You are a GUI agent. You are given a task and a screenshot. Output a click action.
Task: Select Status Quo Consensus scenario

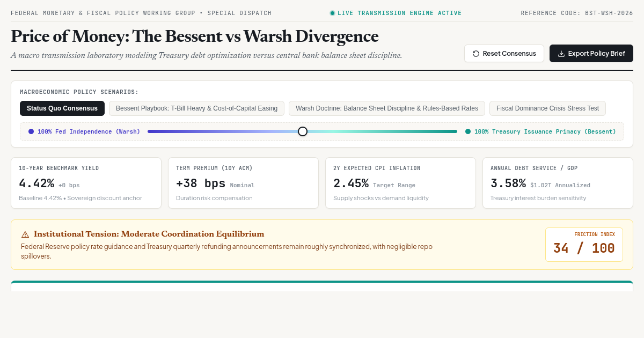(62, 108)
